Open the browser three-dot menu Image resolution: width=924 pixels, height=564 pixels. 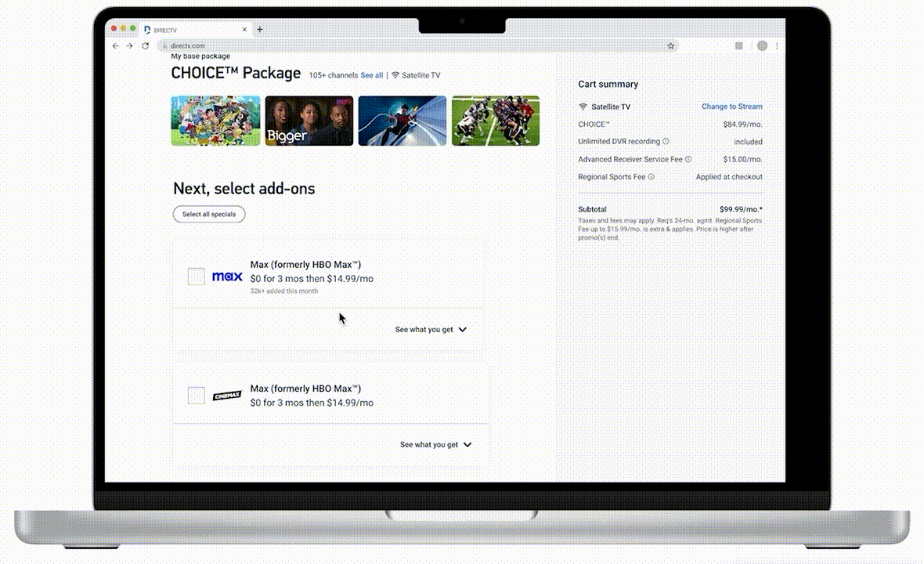[777, 46]
